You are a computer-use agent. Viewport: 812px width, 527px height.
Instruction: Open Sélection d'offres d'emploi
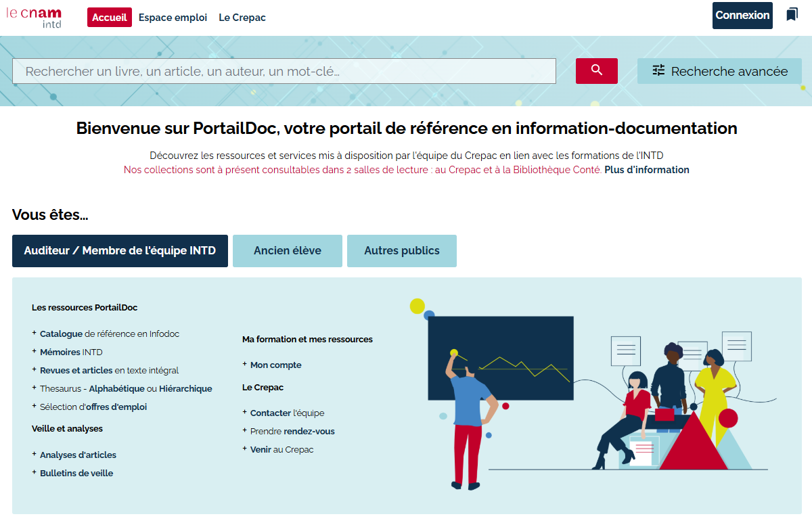point(93,407)
